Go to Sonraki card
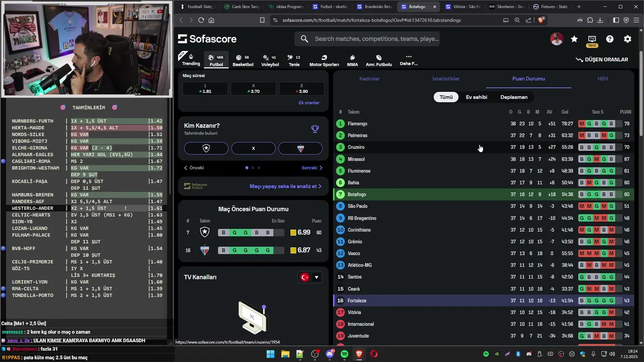644x362 pixels. point(312,168)
